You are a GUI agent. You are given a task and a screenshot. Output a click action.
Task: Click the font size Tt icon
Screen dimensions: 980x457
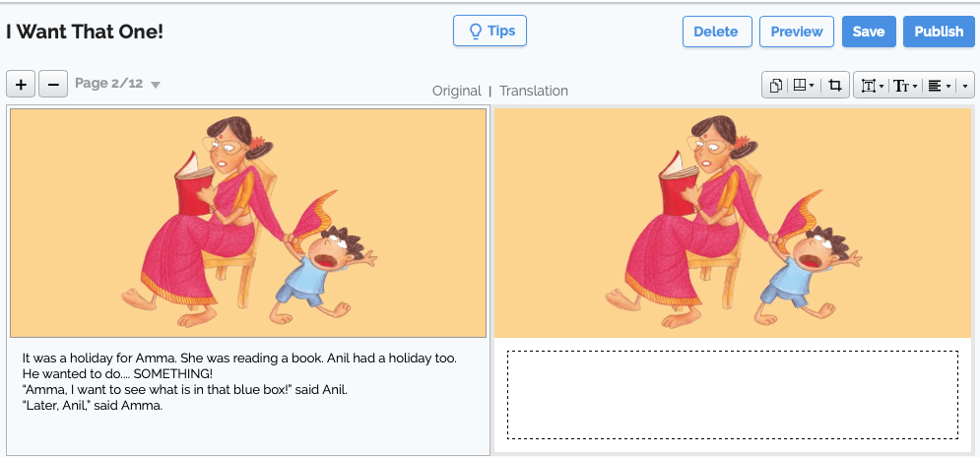pyautogui.click(x=900, y=86)
